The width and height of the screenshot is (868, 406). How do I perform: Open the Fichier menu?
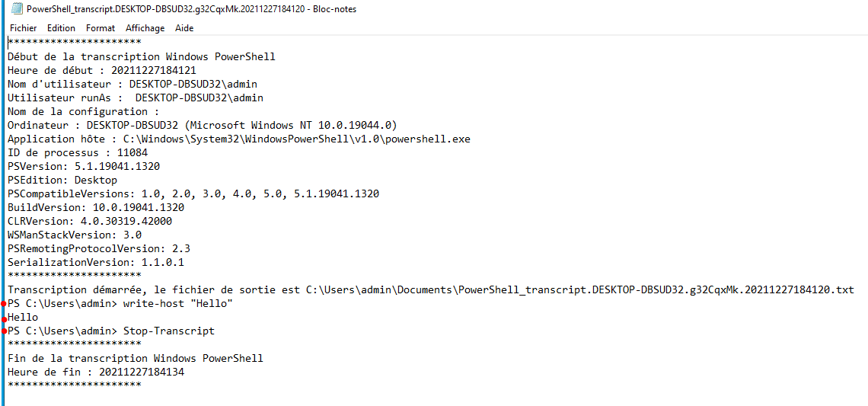(x=23, y=28)
